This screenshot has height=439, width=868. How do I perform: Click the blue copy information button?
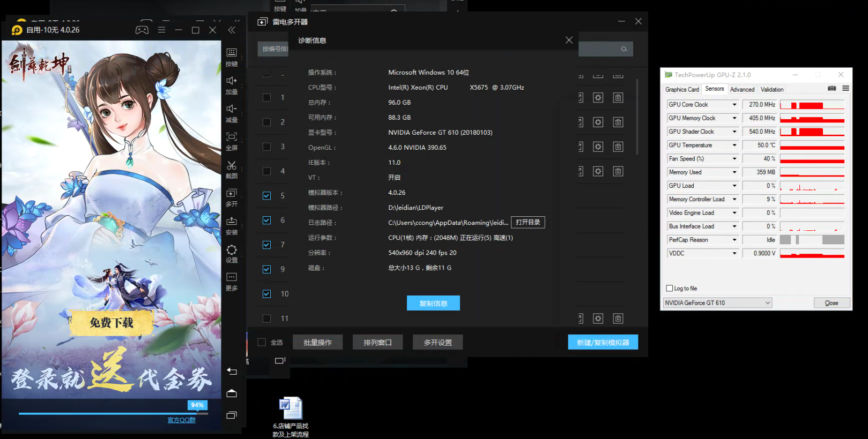(x=433, y=303)
